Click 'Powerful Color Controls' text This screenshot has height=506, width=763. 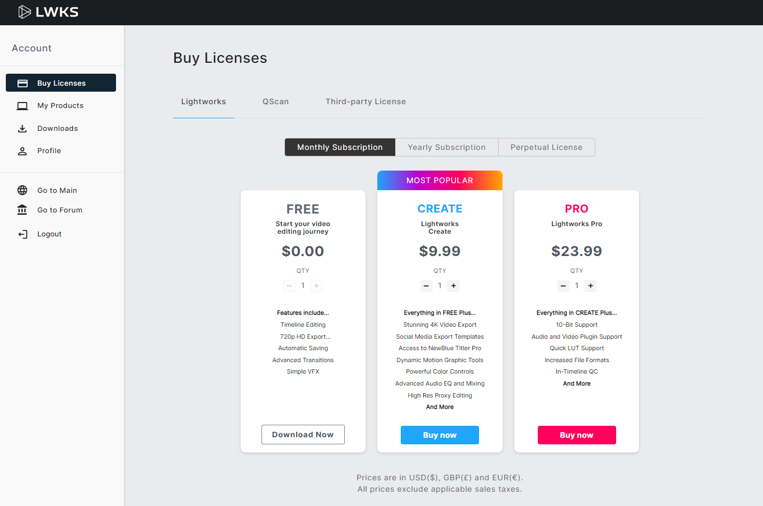440,372
